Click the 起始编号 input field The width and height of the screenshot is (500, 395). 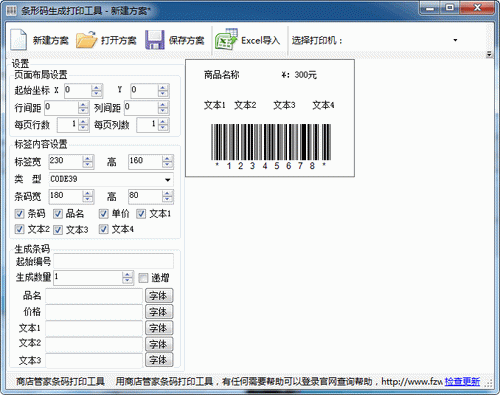pyautogui.click(x=114, y=261)
